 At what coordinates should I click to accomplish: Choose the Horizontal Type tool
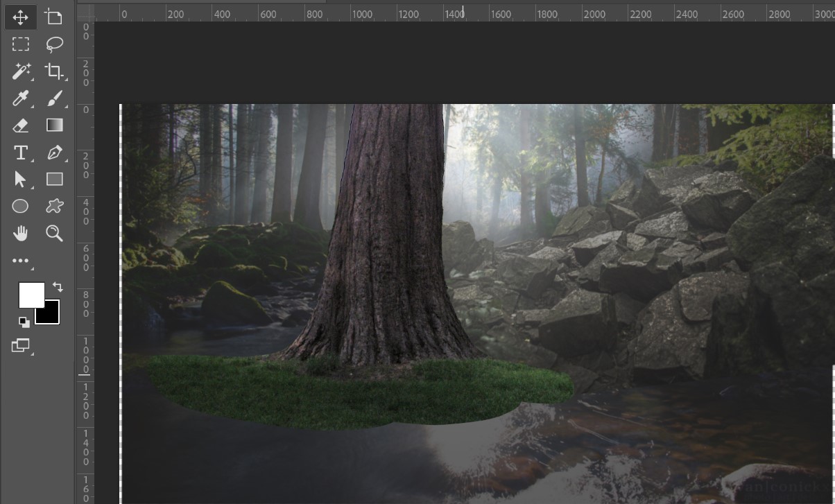(21, 153)
